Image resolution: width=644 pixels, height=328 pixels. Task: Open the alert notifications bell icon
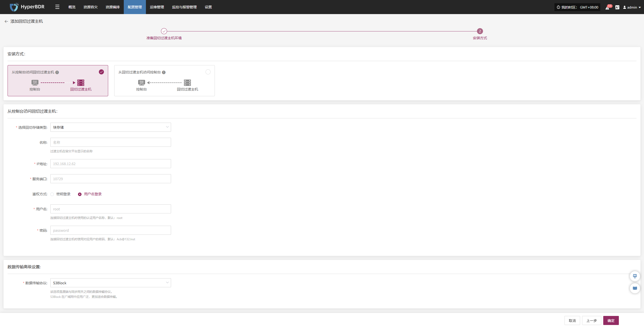[607, 7]
